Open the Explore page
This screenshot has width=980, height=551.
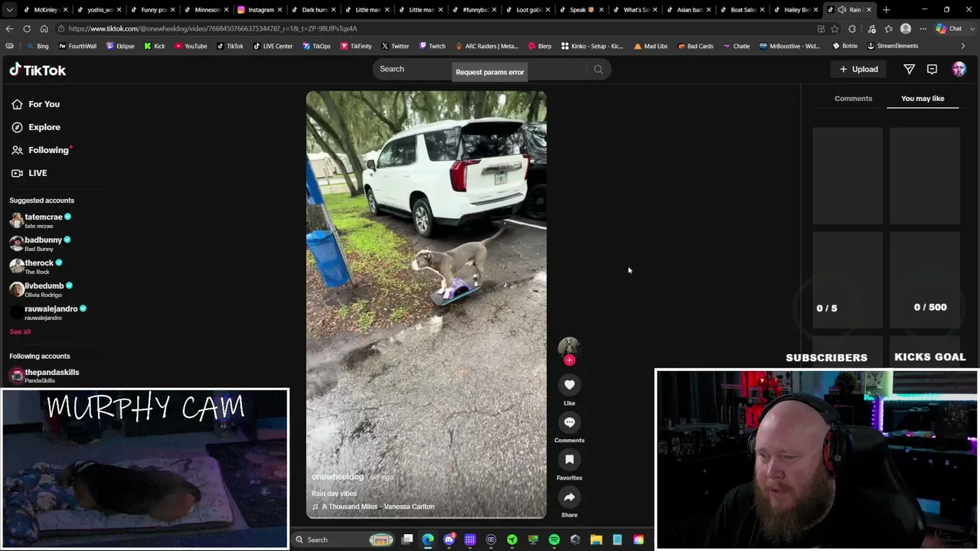(x=35, y=128)
